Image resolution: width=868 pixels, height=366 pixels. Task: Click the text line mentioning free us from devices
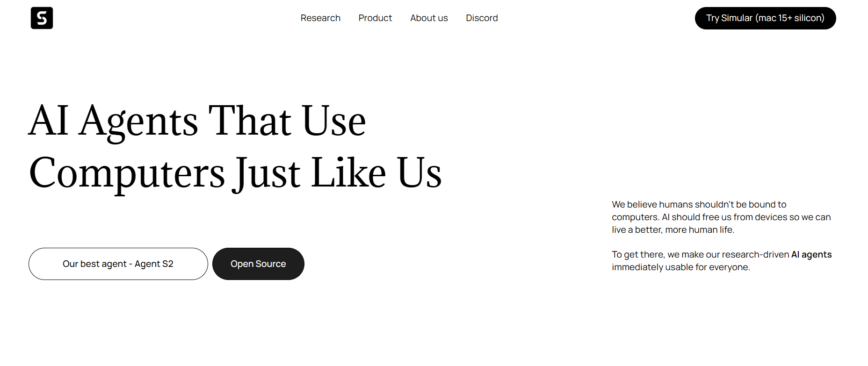point(721,217)
